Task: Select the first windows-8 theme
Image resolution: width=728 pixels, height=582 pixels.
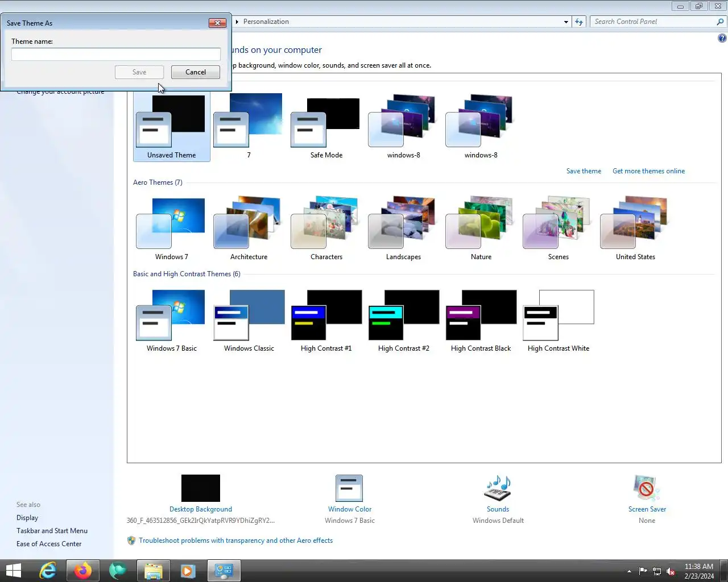Action: tap(403, 127)
